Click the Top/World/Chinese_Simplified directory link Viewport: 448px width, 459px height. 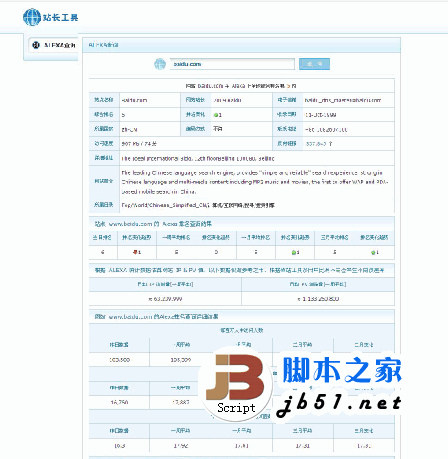[198, 205]
